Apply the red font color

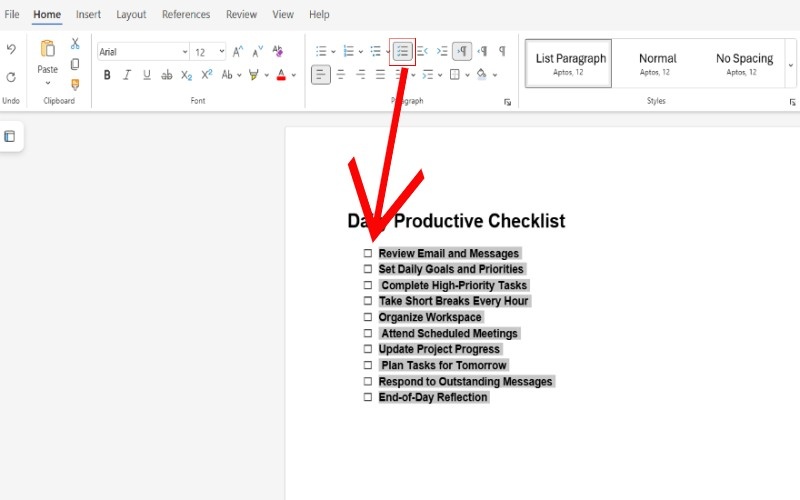[281, 75]
